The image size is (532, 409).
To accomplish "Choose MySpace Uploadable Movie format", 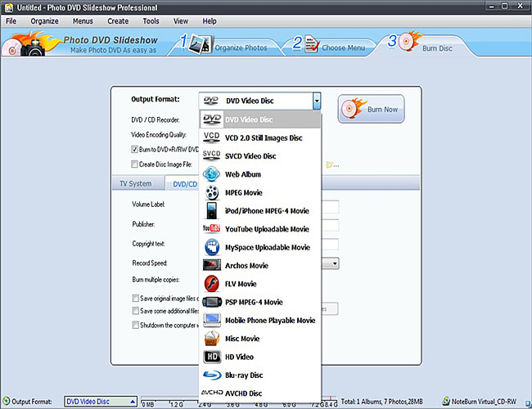I will (260, 247).
